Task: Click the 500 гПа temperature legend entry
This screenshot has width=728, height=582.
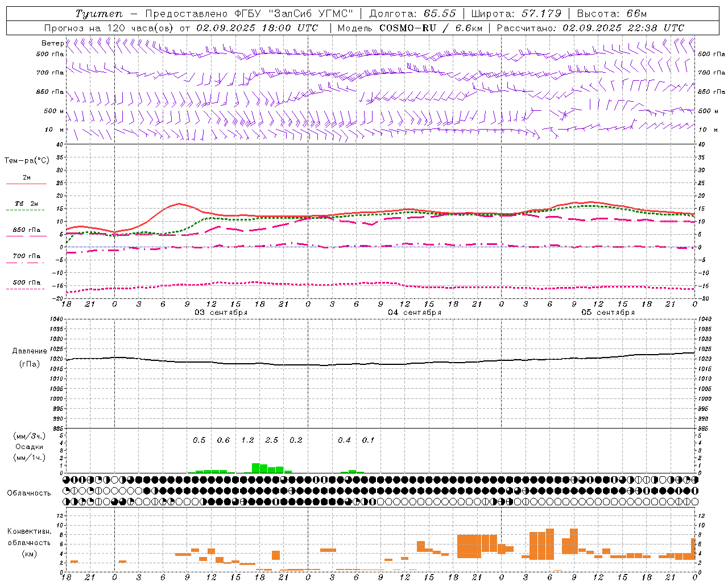Action: pyautogui.click(x=27, y=282)
